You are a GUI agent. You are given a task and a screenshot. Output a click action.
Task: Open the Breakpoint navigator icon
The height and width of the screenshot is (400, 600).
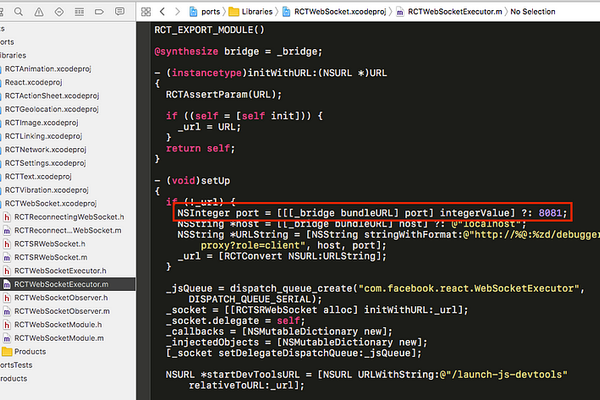point(99,12)
